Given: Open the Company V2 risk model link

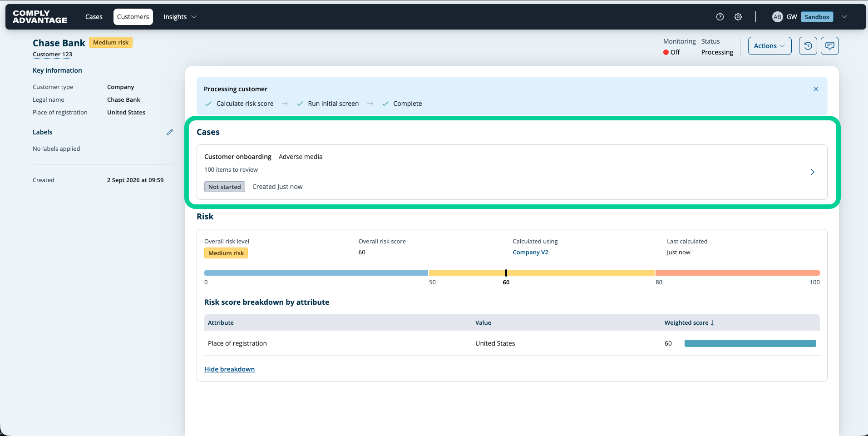Looking at the screenshot, I should click(530, 253).
